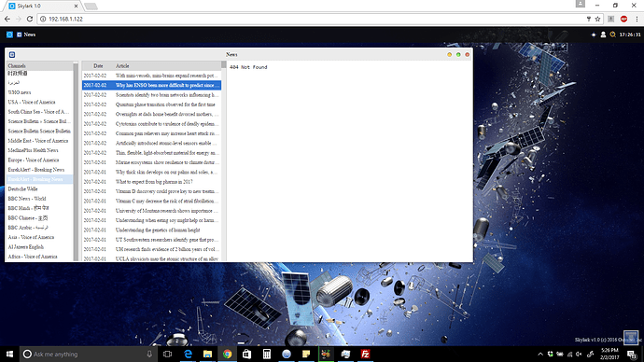644x362 pixels.
Task: Open a new browser tab
Action: (x=91, y=7)
